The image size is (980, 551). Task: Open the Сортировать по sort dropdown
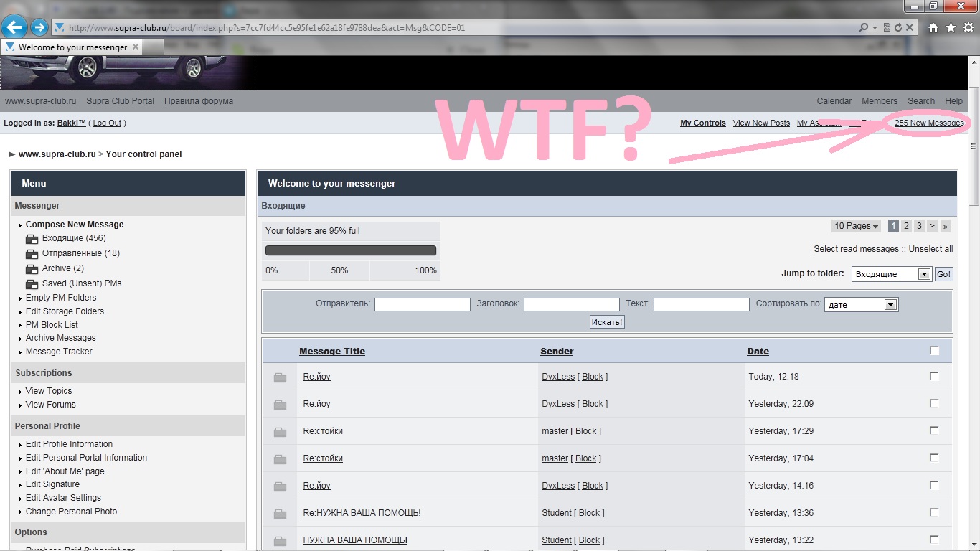[x=890, y=305]
